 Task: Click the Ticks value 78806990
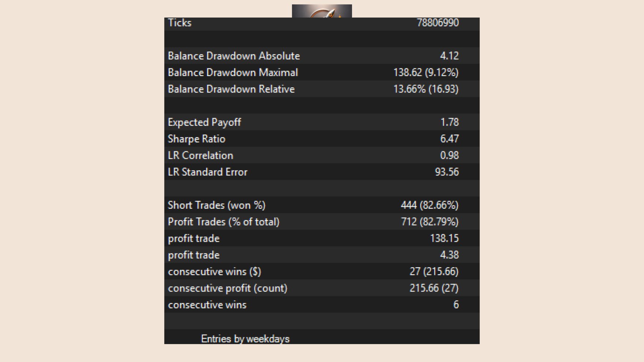tap(438, 23)
